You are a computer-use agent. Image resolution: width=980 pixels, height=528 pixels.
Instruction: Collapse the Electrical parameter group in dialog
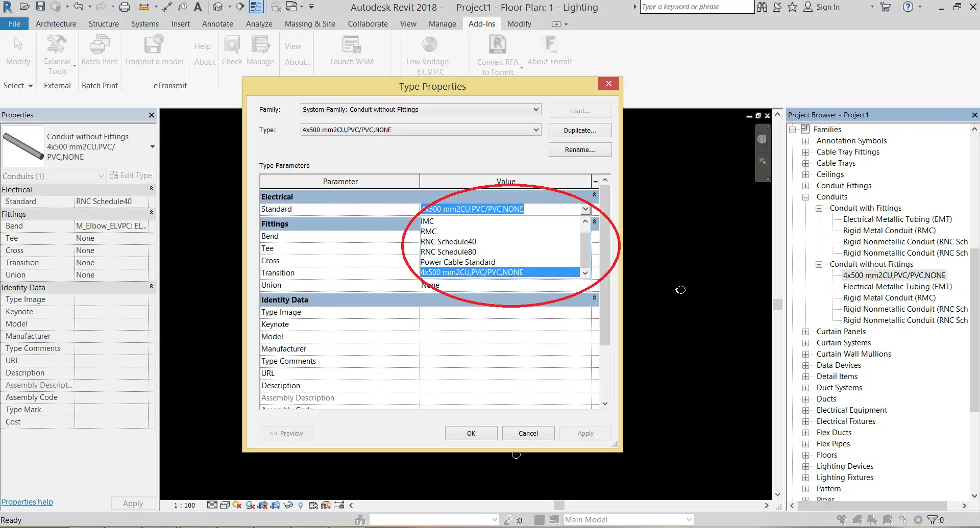tap(594, 195)
